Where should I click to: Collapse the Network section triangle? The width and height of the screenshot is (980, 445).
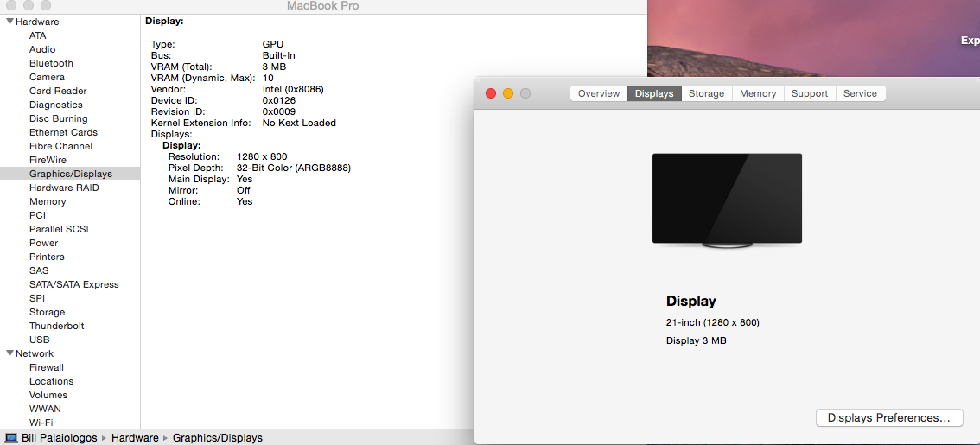[10, 353]
